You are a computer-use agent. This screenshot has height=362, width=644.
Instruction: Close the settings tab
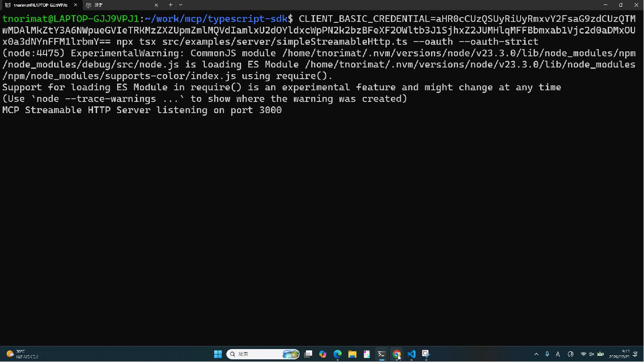coord(156,5)
